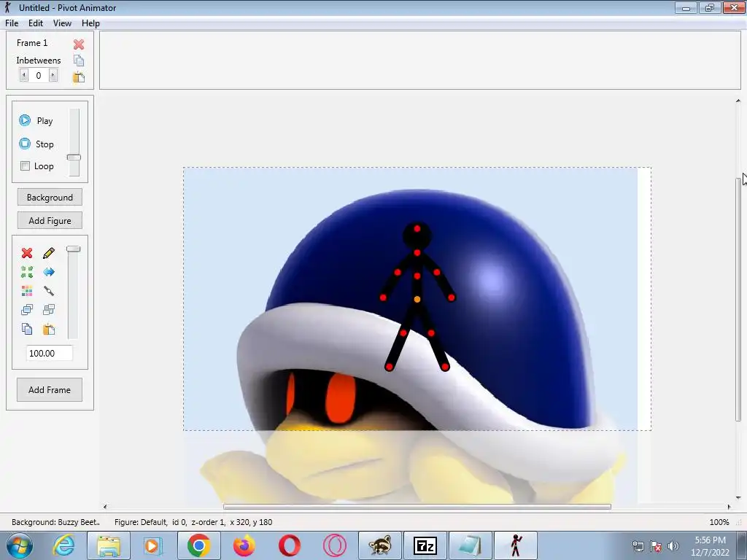Click scroll up arrow of canvas
The height and width of the screenshot is (560, 747).
pos(738,101)
